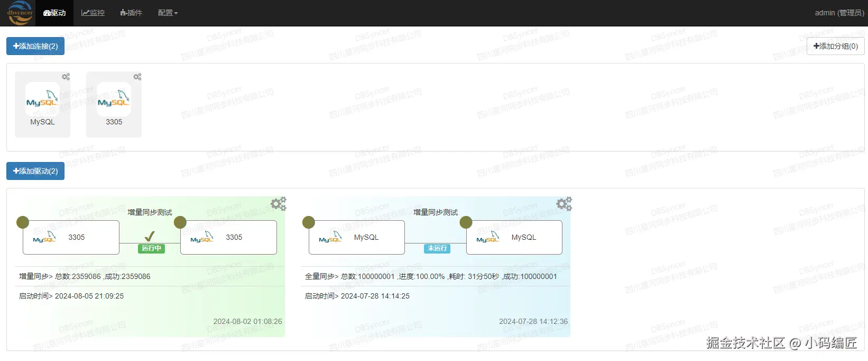The width and height of the screenshot is (868, 361).
Task: Click status dot on target 3305 node
Action: pyautogui.click(x=180, y=222)
